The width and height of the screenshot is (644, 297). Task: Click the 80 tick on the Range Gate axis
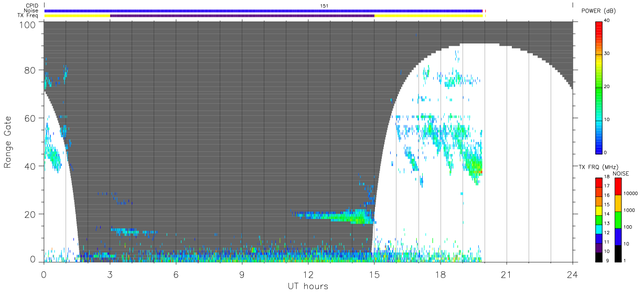(x=30, y=70)
